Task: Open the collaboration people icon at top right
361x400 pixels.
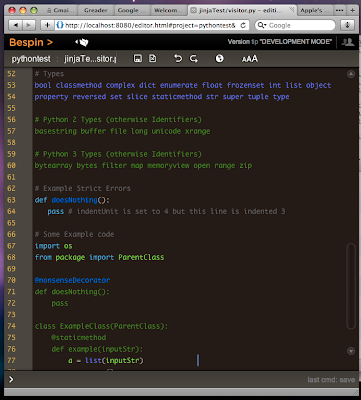Action: tap(348, 42)
